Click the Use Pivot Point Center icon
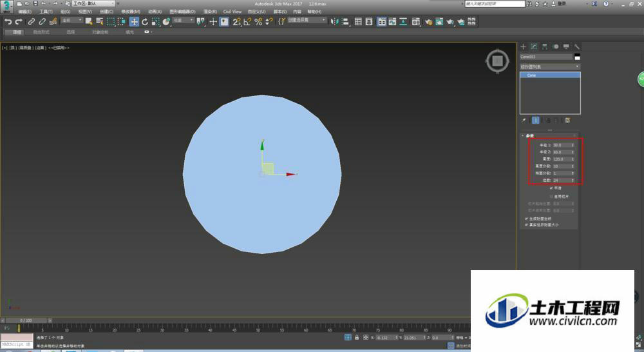This screenshot has height=352, width=644. (x=200, y=22)
